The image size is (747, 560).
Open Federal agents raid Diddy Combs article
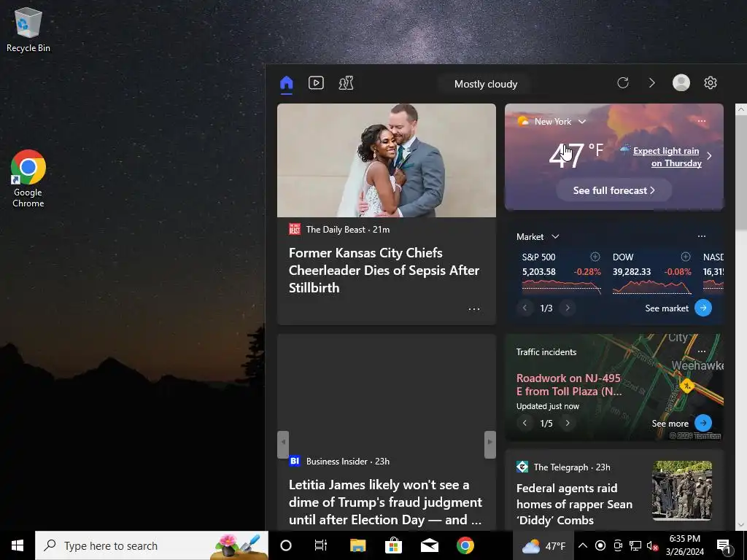(x=574, y=505)
